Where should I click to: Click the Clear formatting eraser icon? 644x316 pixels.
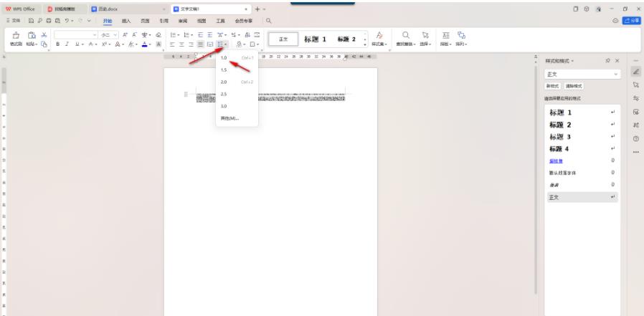tap(158, 35)
